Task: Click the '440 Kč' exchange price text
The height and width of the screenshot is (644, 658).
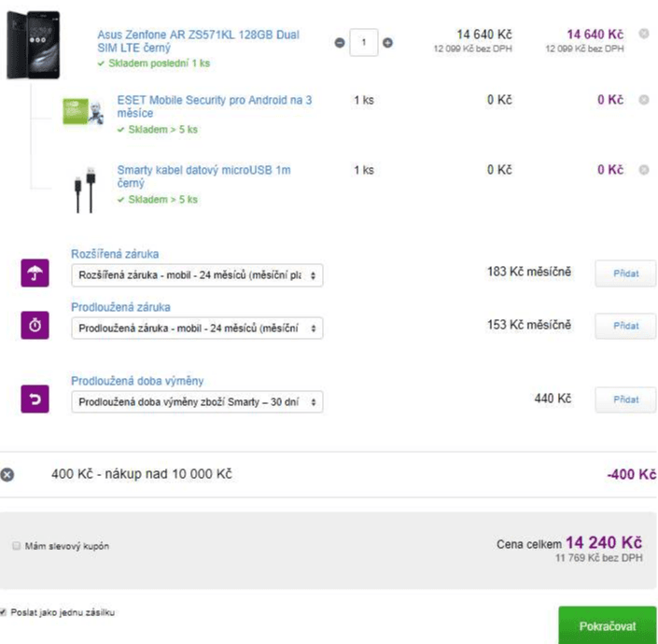Action: coord(553,399)
